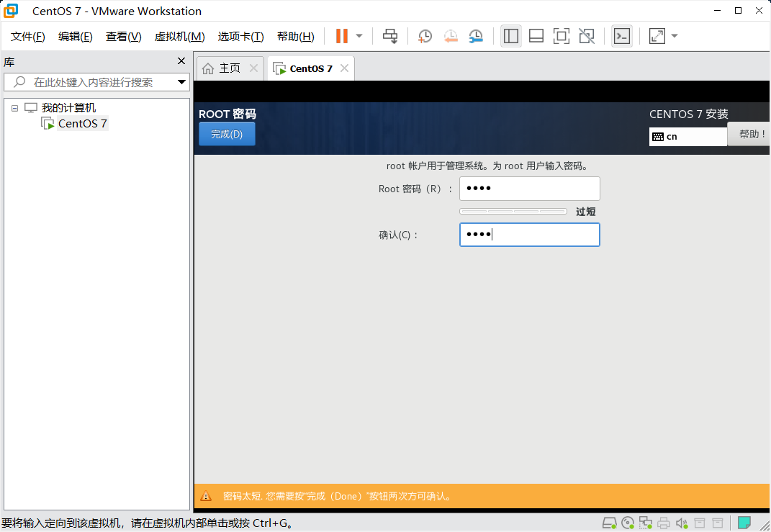771x532 pixels.
Task: Collapse the 我的计算机 tree node
Action: tap(14, 108)
